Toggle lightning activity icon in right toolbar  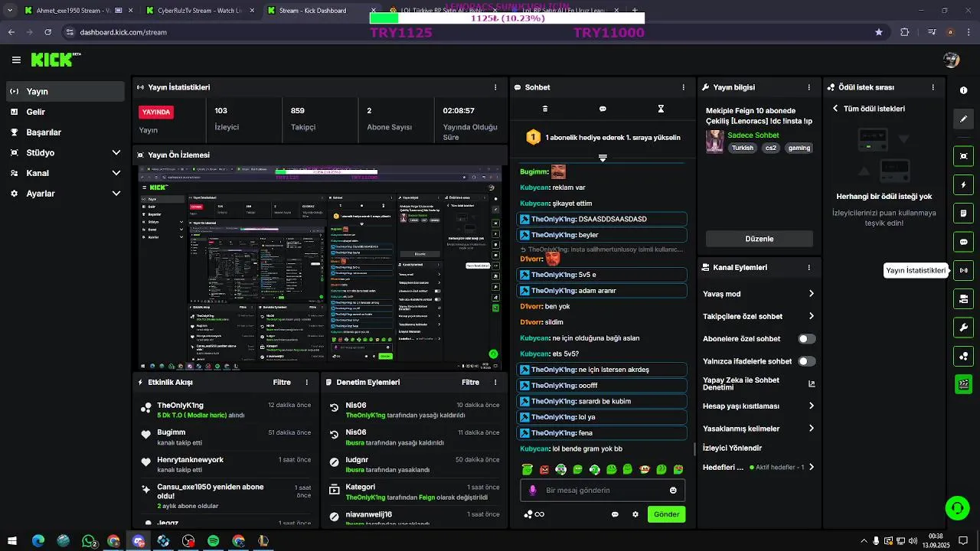click(963, 184)
